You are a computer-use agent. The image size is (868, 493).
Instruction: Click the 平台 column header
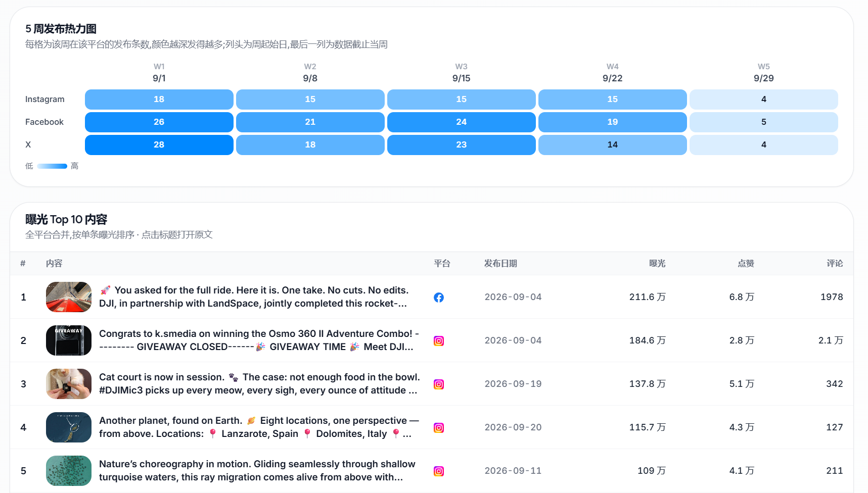tap(442, 264)
